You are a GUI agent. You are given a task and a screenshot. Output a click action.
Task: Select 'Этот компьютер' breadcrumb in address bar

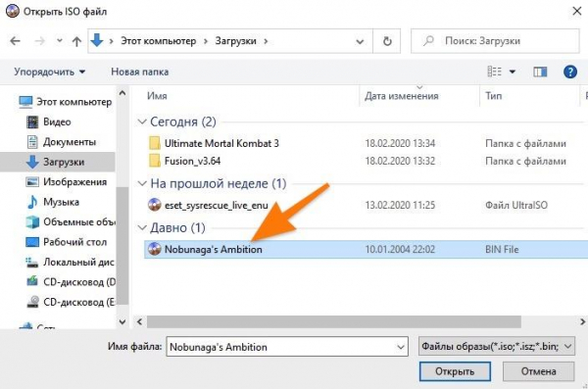click(x=158, y=41)
